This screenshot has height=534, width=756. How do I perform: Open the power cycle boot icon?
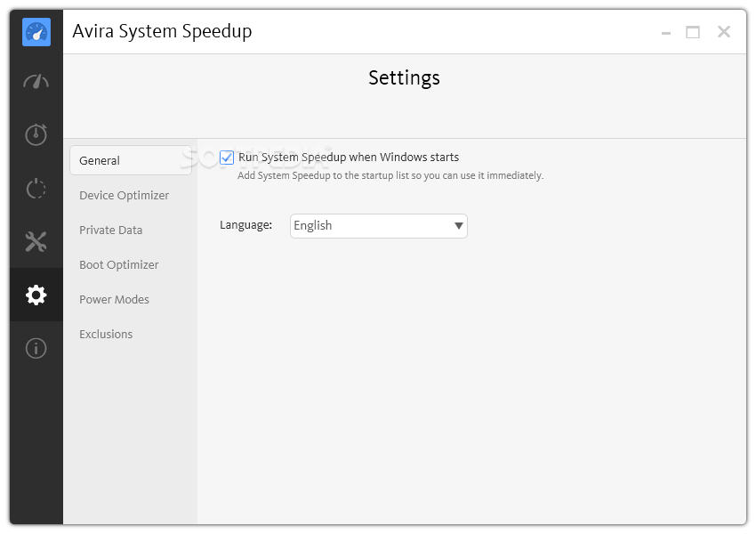[x=36, y=188]
